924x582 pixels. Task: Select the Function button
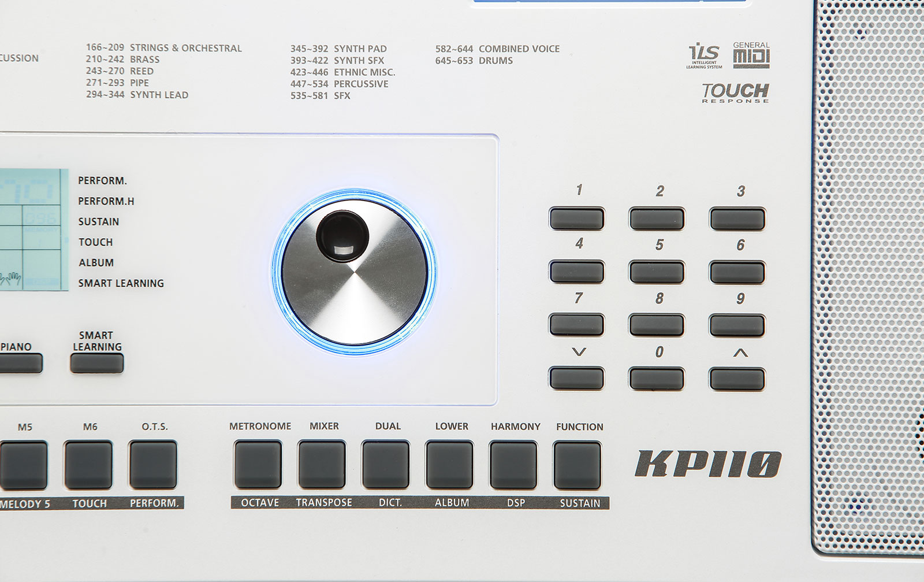[x=577, y=465]
